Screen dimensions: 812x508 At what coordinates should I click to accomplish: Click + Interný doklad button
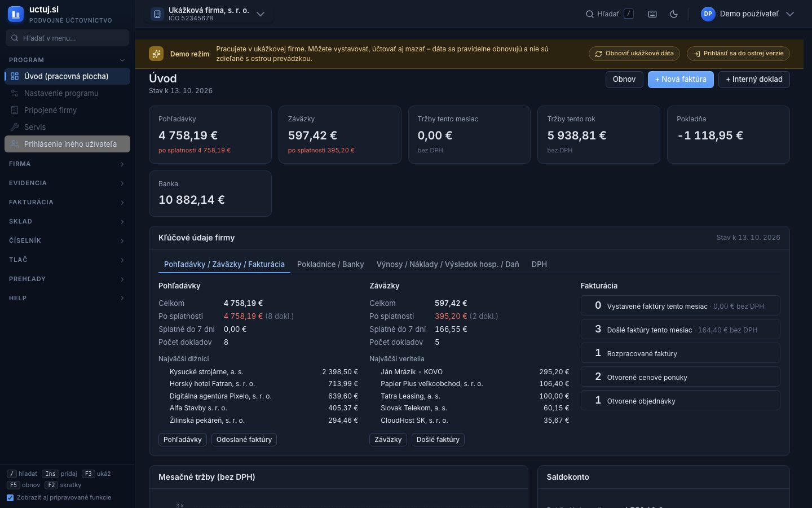coord(754,80)
